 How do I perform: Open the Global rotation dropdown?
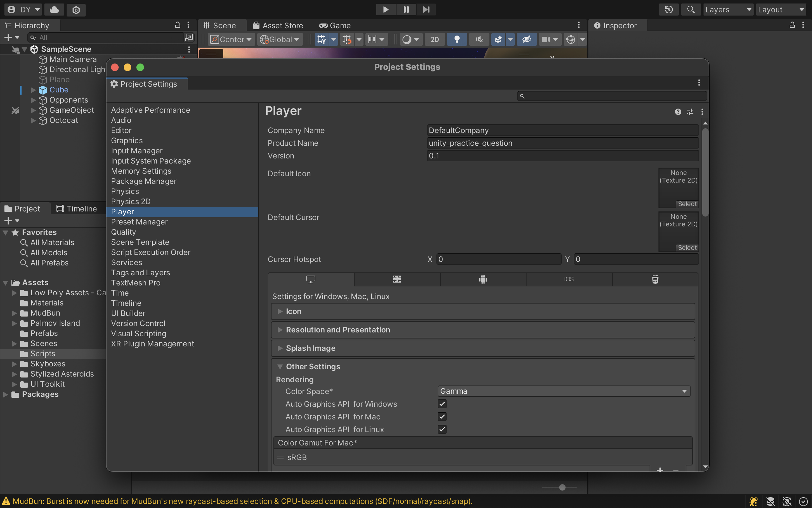pos(280,39)
